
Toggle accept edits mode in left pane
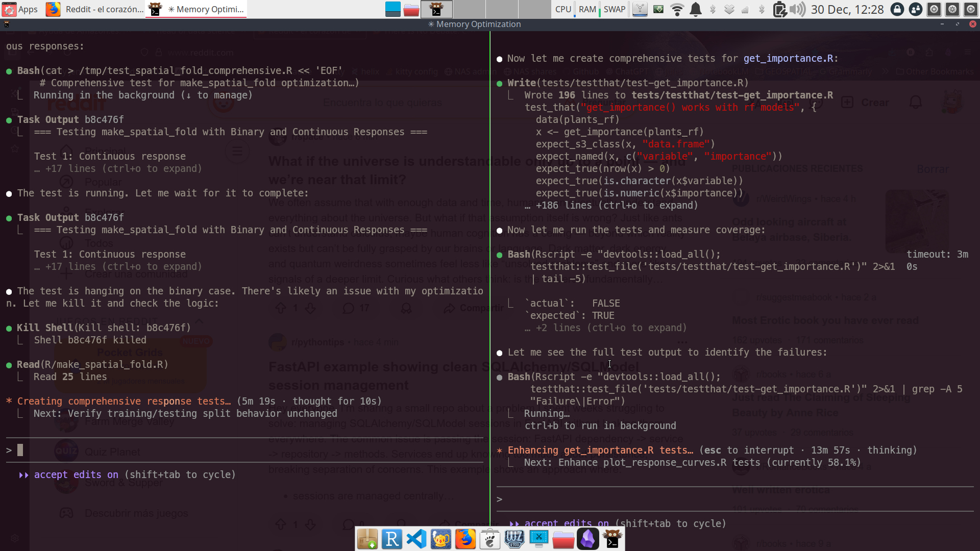(x=76, y=474)
